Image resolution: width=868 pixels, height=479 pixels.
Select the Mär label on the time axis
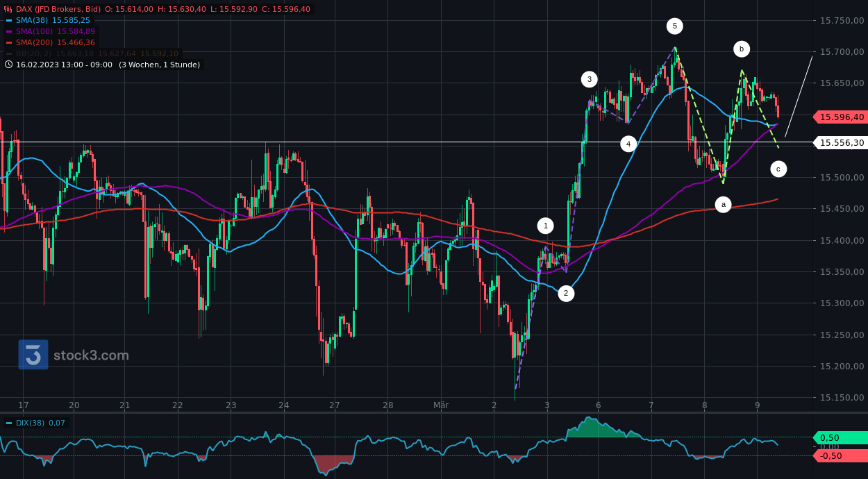pos(442,405)
